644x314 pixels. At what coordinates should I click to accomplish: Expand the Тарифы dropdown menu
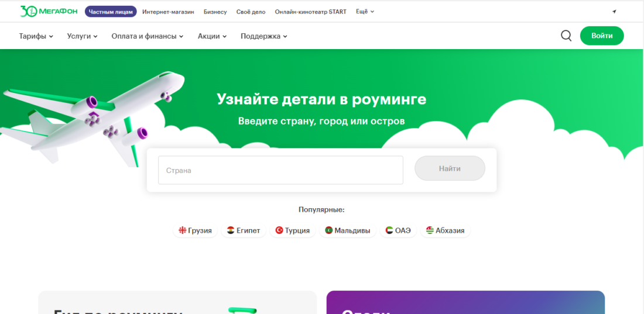[36, 36]
